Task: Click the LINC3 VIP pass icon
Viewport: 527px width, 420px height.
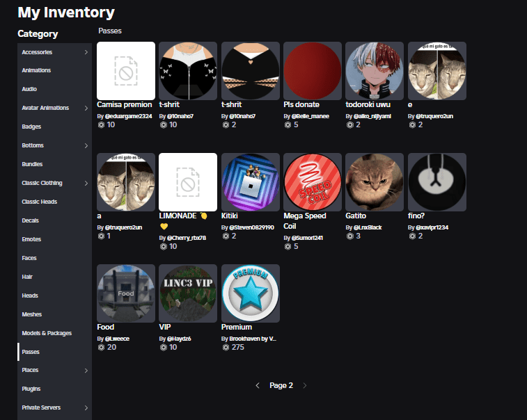Action: coord(188,293)
